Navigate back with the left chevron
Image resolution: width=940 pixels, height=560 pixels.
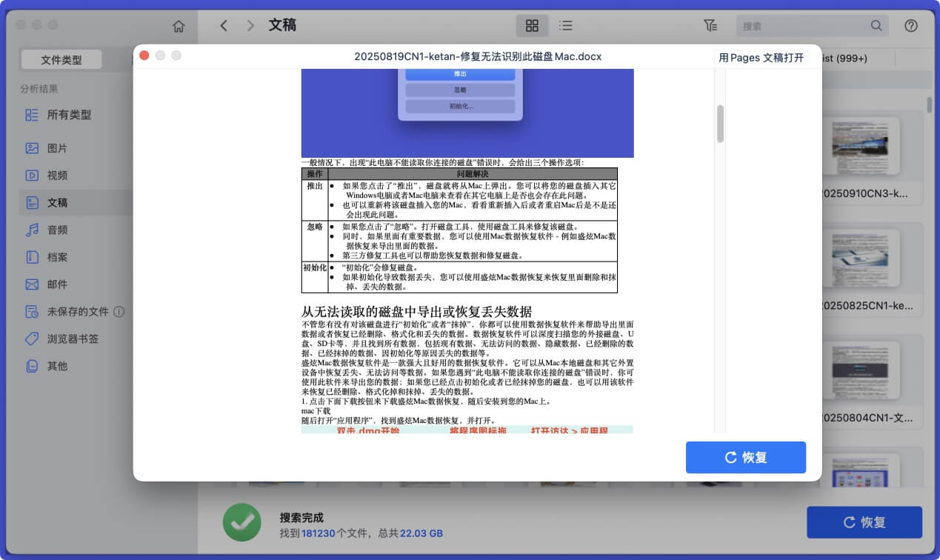pyautogui.click(x=224, y=25)
